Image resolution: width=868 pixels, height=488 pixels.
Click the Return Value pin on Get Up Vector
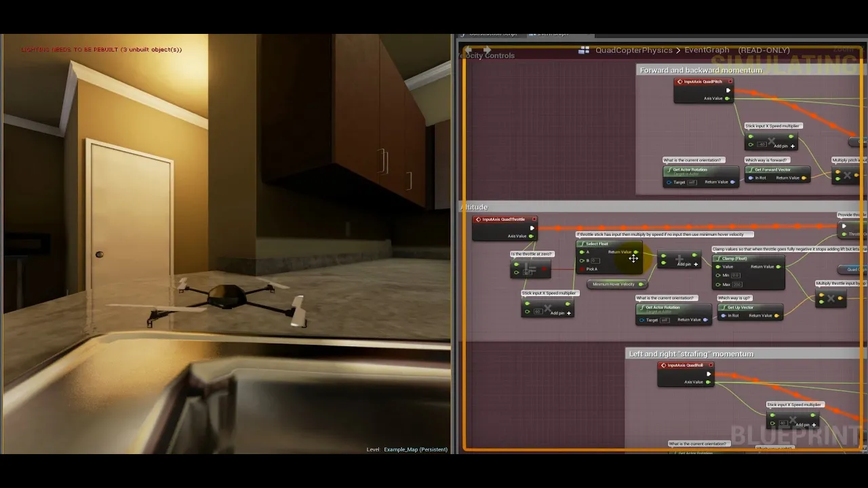[776, 316]
